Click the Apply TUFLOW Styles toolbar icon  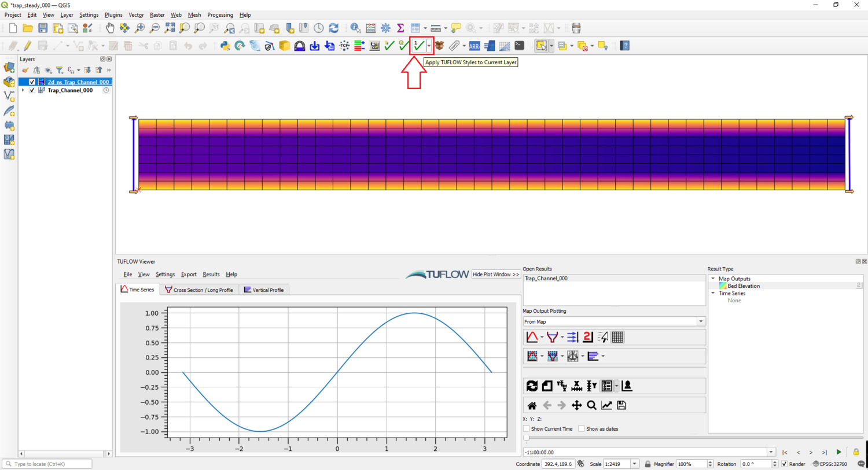420,46
